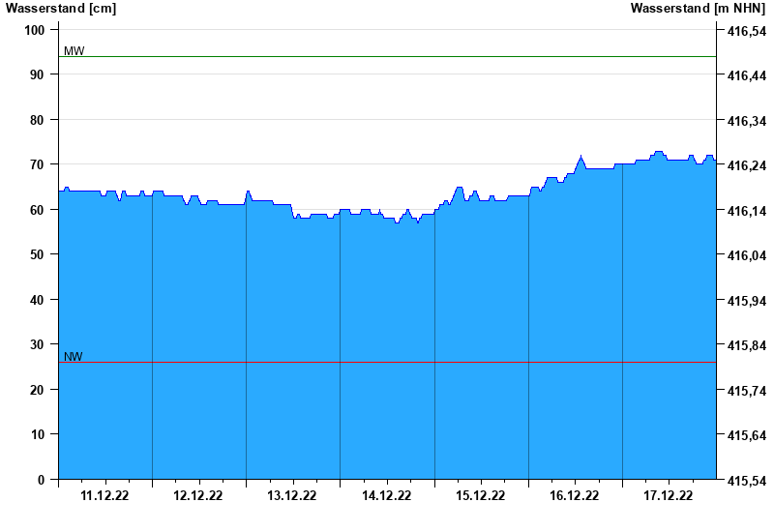Viewport: 774px width, 532px height.
Task: Click the 416,54 value on right axis
Action: [x=746, y=31]
